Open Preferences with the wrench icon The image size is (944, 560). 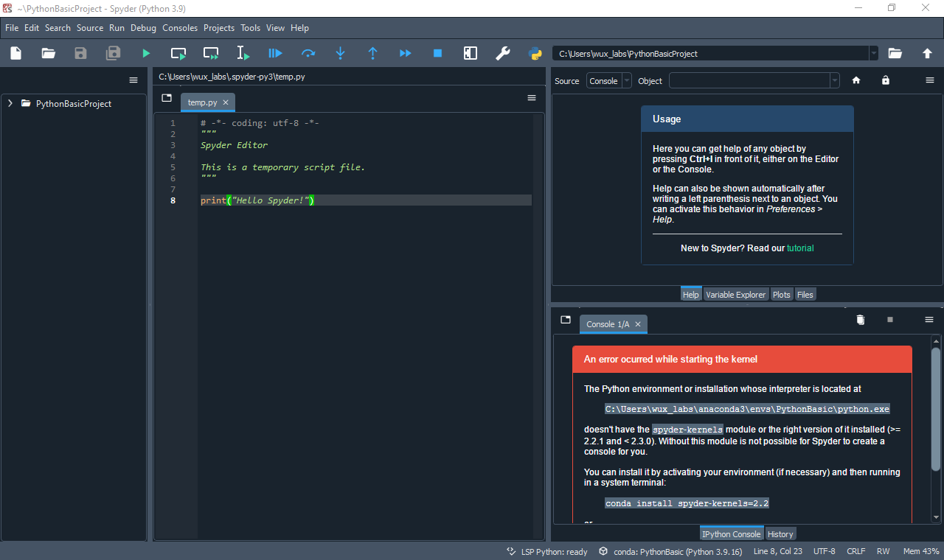point(503,53)
